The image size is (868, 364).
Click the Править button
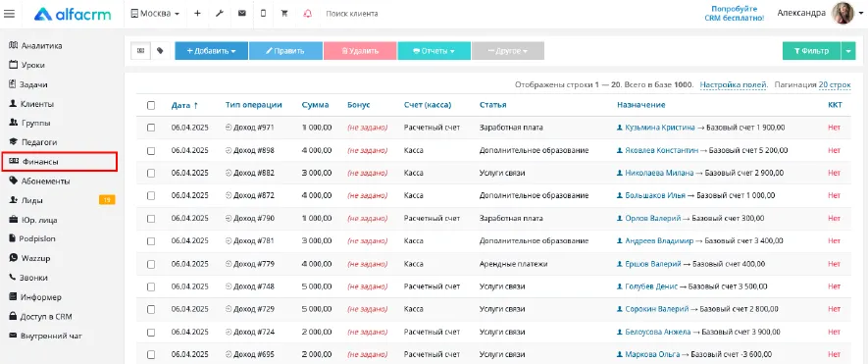(x=285, y=51)
